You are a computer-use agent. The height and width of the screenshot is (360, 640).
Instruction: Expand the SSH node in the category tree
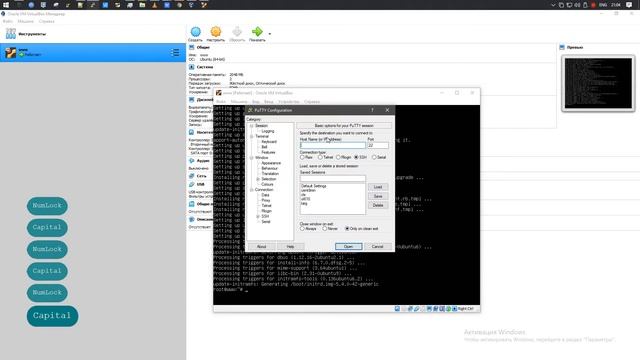(258, 216)
